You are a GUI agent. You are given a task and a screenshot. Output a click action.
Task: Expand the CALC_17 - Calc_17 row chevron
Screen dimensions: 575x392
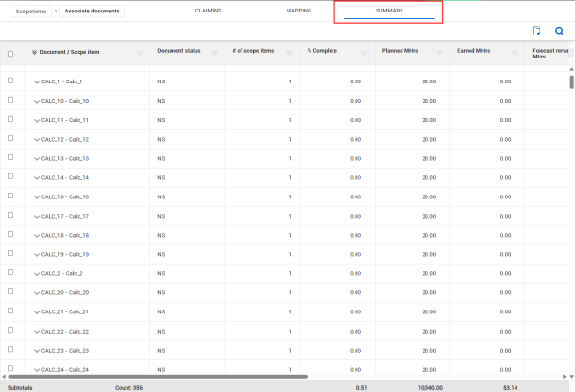37,217
